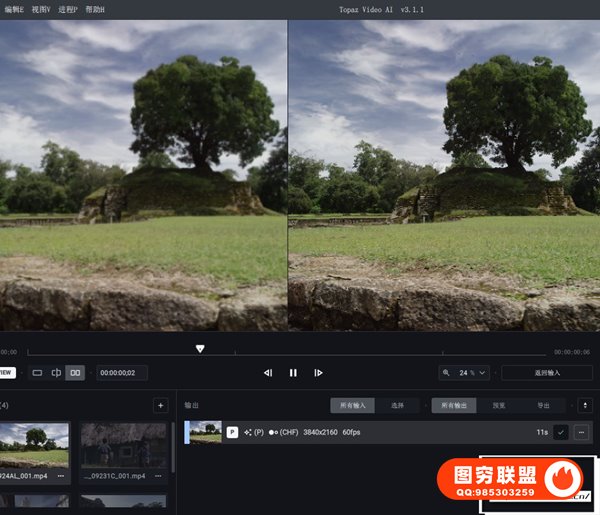Step back one frame
The height and width of the screenshot is (515, 600).
click(x=267, y=373)
